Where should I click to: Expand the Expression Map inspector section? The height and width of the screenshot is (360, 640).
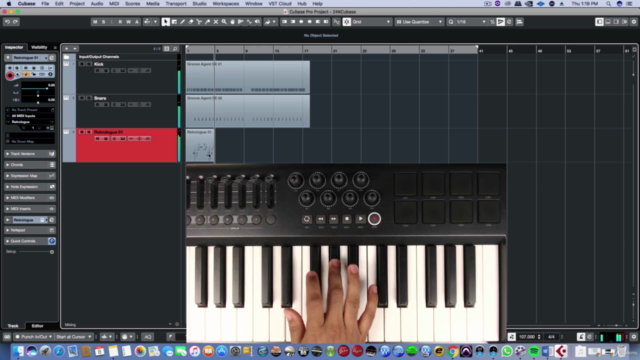pyautogui.click(x=30, y=176)
